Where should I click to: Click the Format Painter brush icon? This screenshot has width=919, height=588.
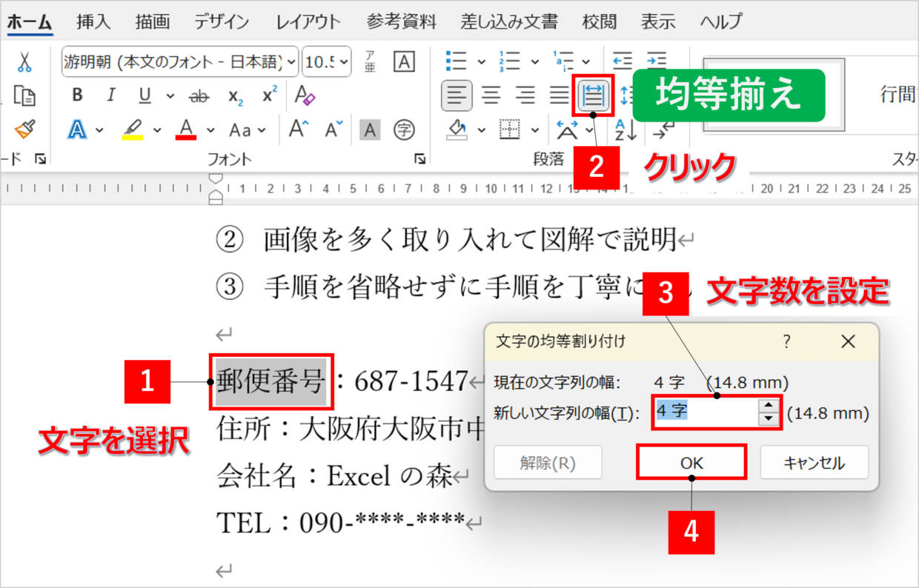click(x=25, y=130)
